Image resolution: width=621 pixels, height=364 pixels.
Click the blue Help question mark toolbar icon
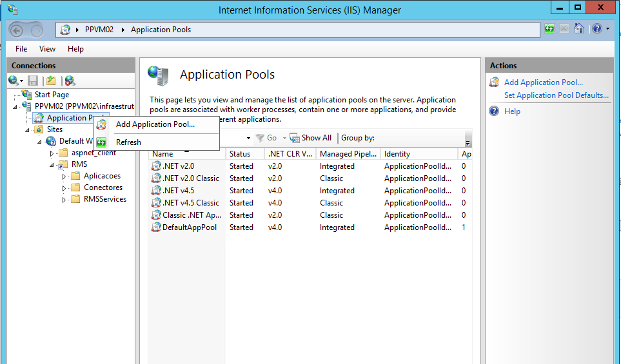click(597, 29)
